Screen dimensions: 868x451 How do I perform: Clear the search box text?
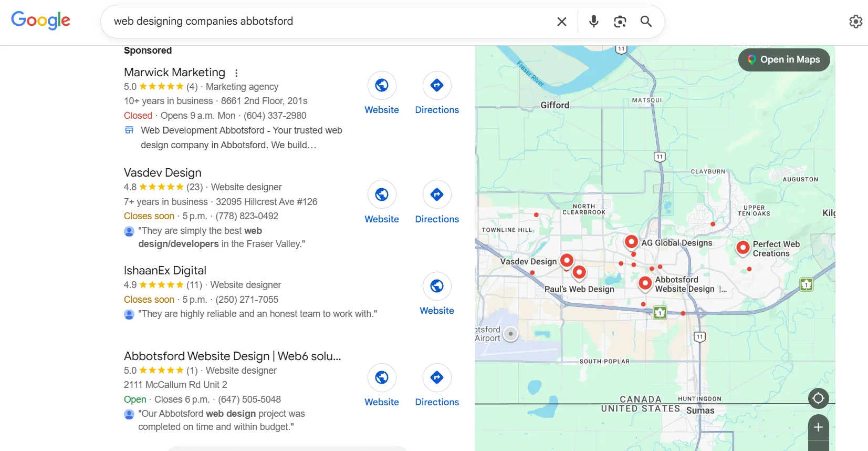[561, 22]
